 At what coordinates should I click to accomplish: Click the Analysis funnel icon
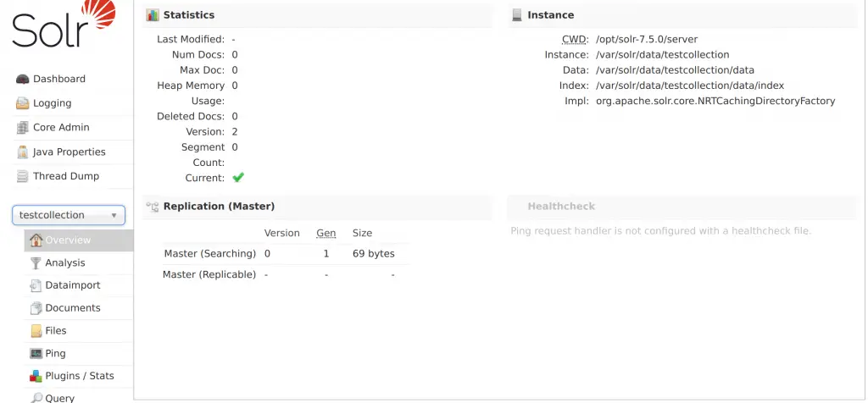36,263
